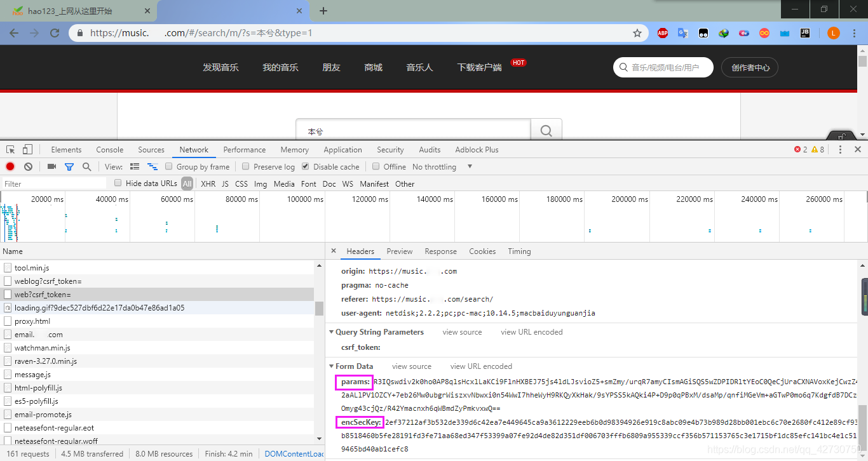Collapse the Form Data section
This screenshot has height=461, width=868.
pyautogui.click(x=332, y=366)
